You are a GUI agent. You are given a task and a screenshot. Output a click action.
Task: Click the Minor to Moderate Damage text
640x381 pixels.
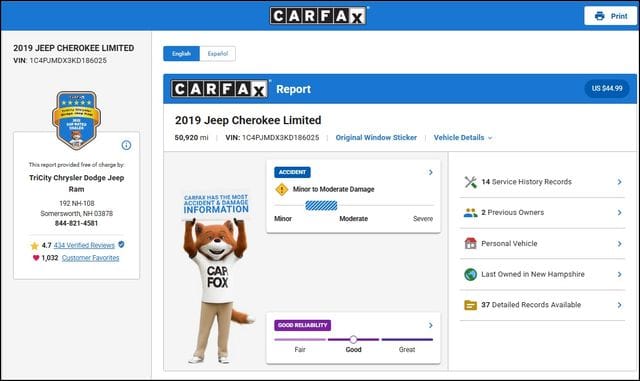tap(333, 189)
